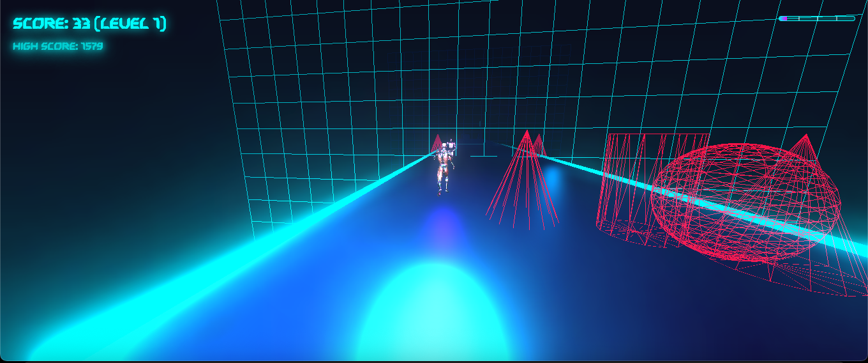Click the small red cone behind the large cone
The height and width of the screenshot is (363, 868).
tap(540, 143)
